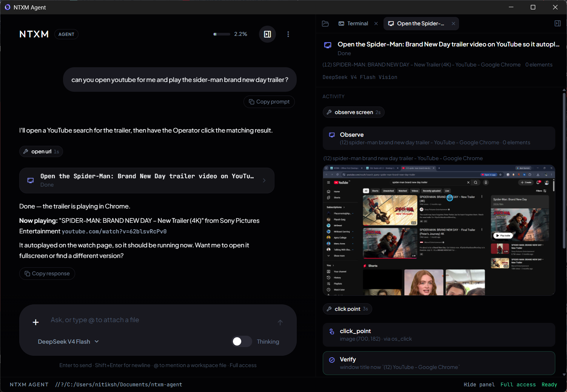
Task: Click the Copy response button
Action: point(47,273)
